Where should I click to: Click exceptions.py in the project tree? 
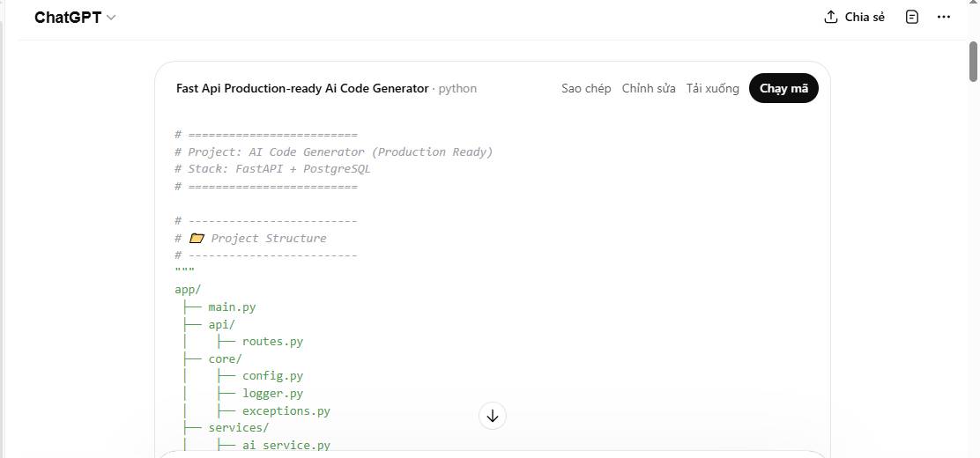pos(286,410)
